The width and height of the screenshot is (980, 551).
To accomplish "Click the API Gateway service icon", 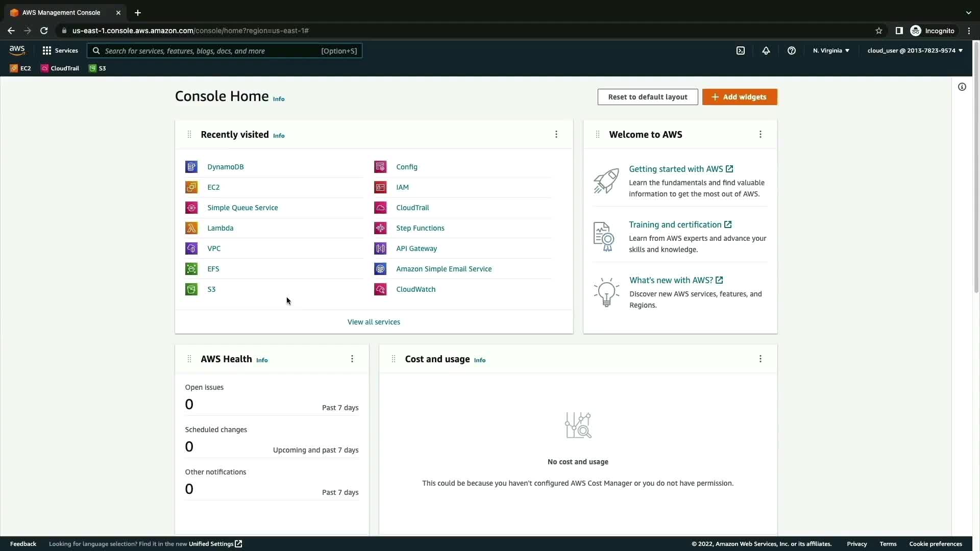I will tap(380, 248).
